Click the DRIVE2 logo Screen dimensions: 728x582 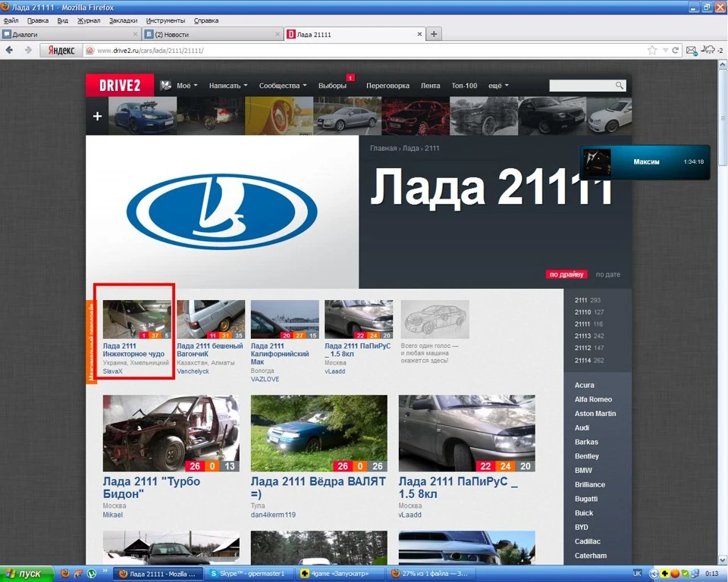coord(120,86)
